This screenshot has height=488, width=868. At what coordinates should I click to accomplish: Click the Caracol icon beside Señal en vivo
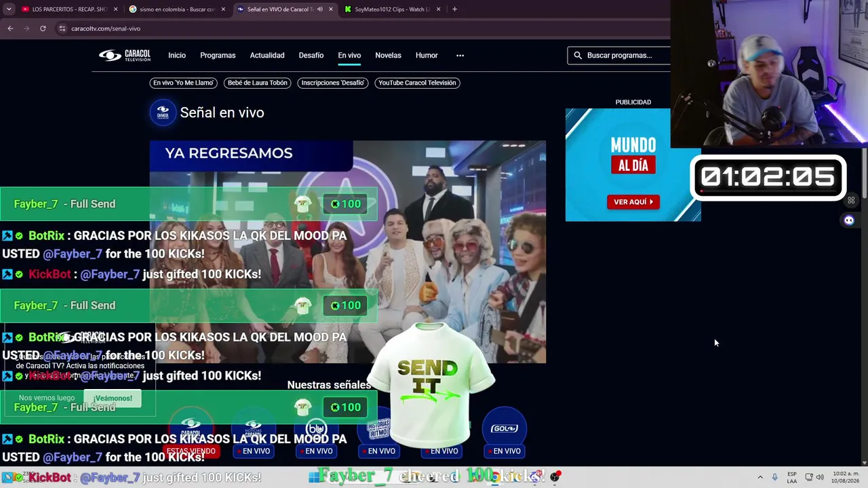click(163, 113)
